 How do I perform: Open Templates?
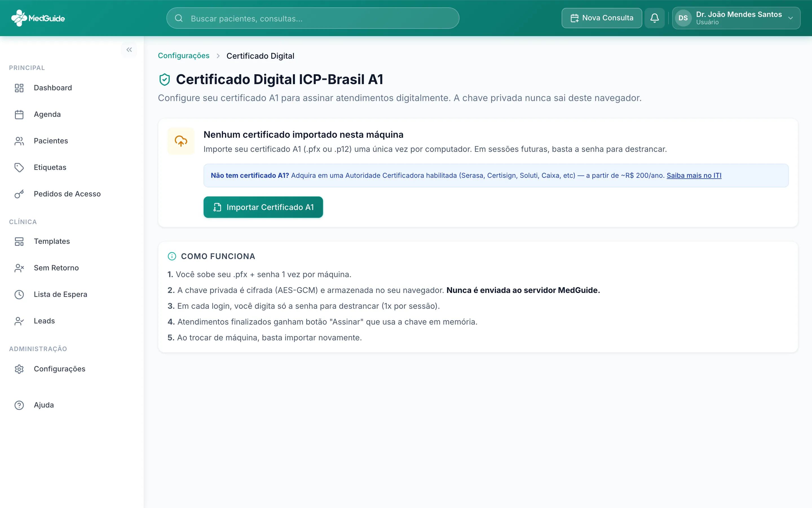(72, 242)
